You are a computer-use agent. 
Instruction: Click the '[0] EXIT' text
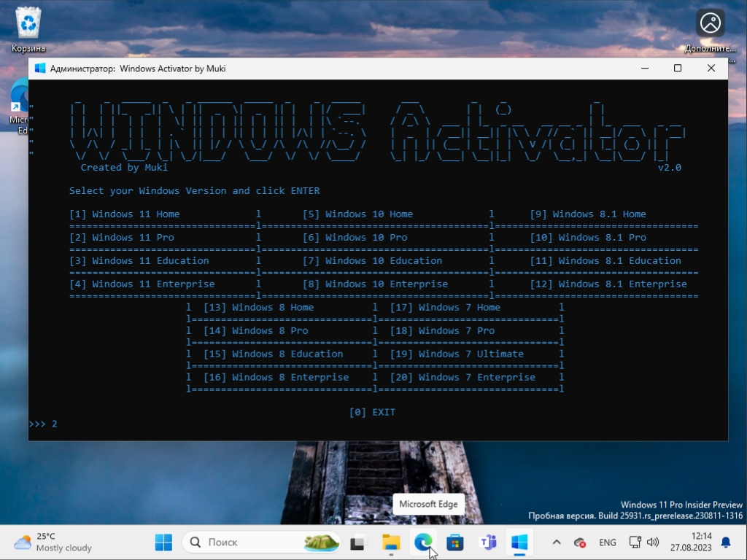click(372, 413)
